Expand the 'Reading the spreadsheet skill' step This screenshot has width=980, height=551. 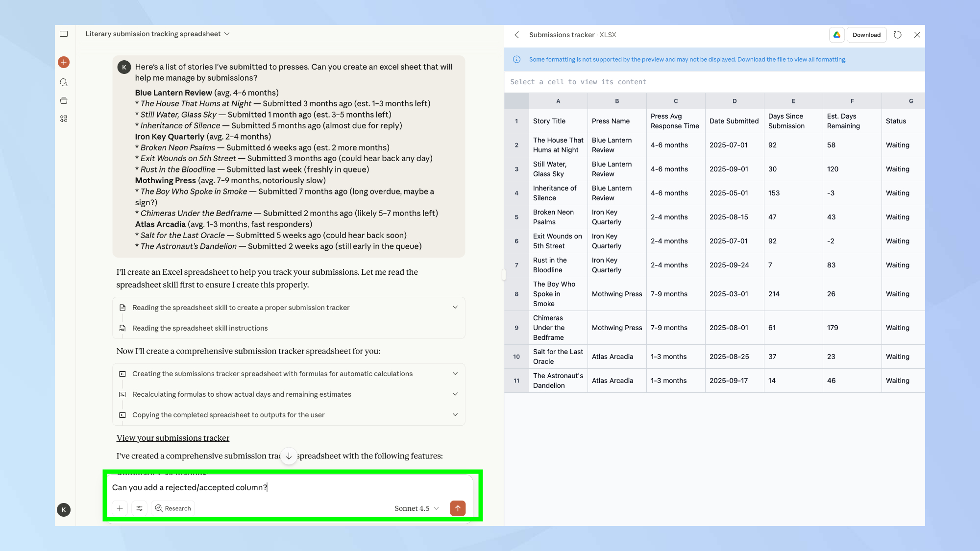click(x=455, y=308)
